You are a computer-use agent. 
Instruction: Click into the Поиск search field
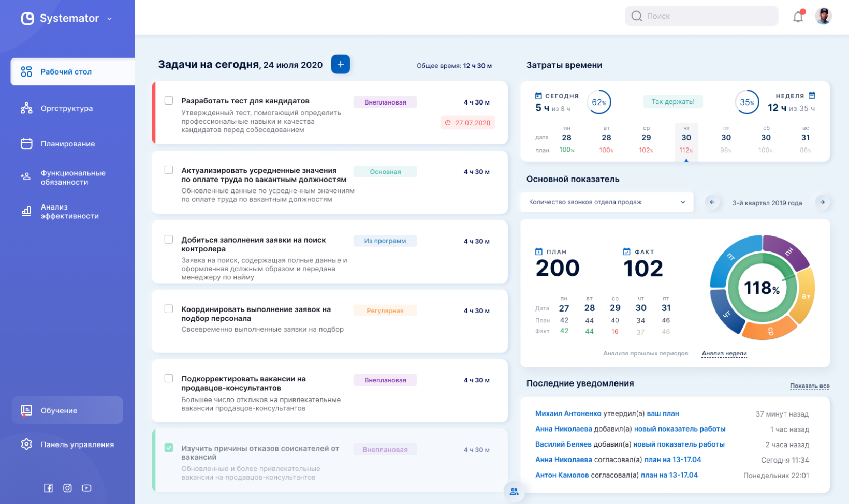701,16
